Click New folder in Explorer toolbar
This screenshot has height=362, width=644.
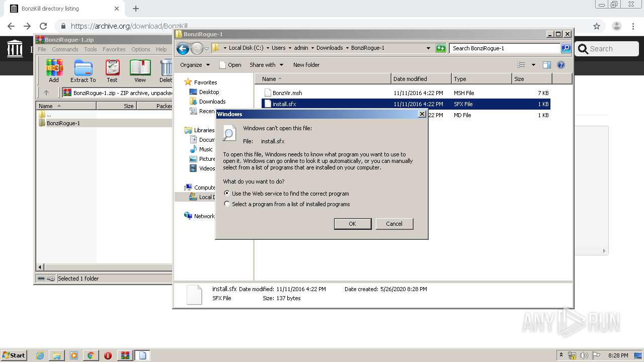pyautogui.click(x=306, y=65)
